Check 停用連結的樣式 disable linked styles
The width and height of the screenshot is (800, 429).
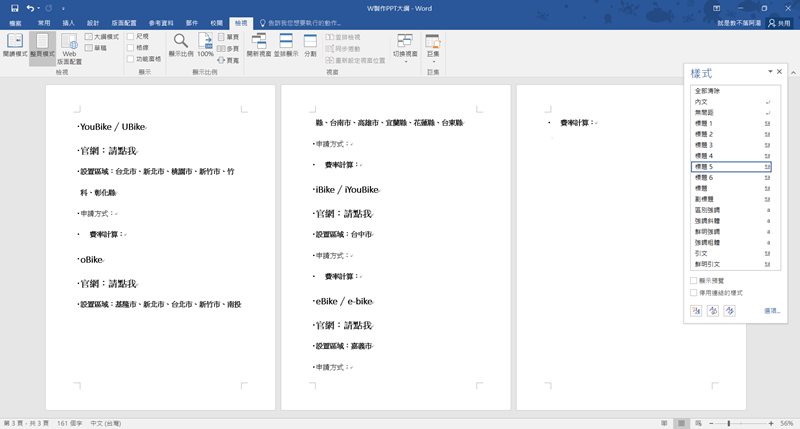[x=693, y=293]
